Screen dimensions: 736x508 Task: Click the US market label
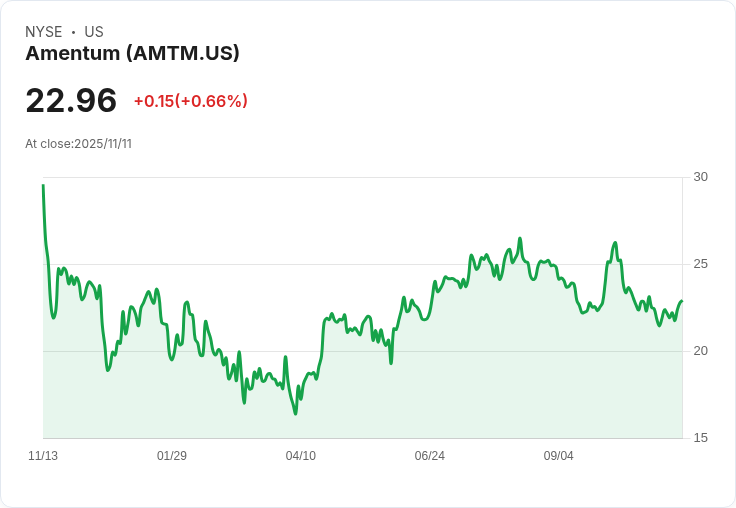[94, 32]
